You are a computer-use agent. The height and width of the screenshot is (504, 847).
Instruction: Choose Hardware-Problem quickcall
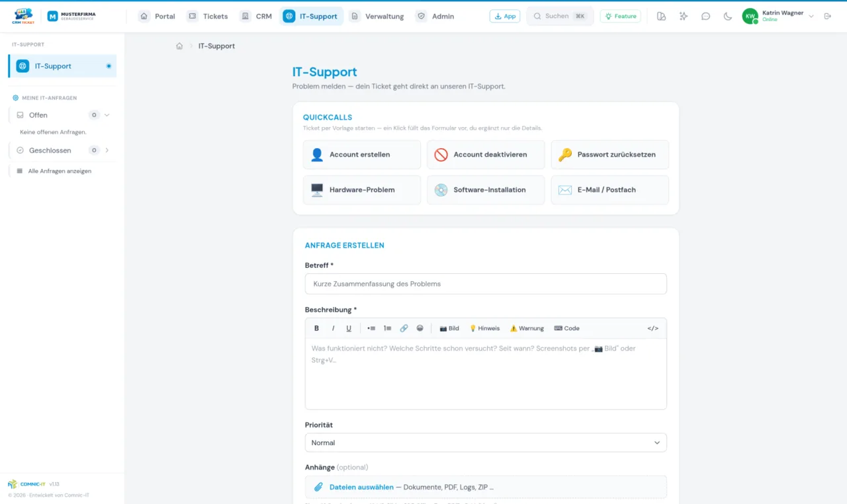(362, 190)
